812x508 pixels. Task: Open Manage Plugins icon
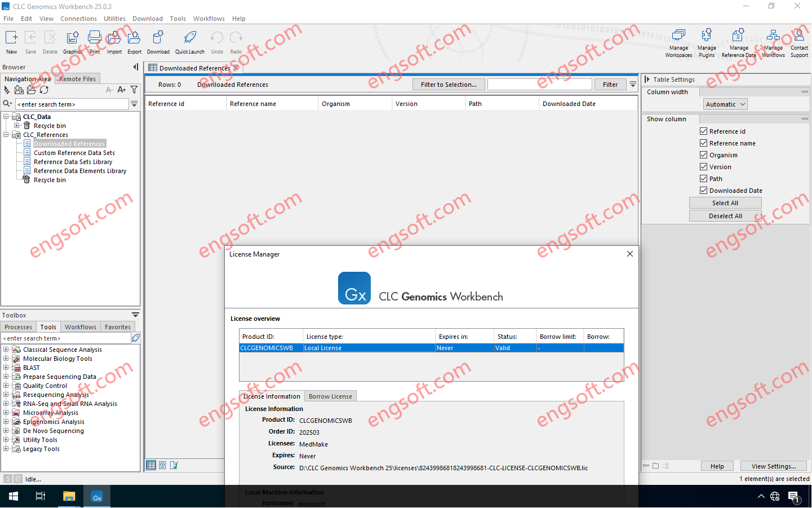click(706, 36)
